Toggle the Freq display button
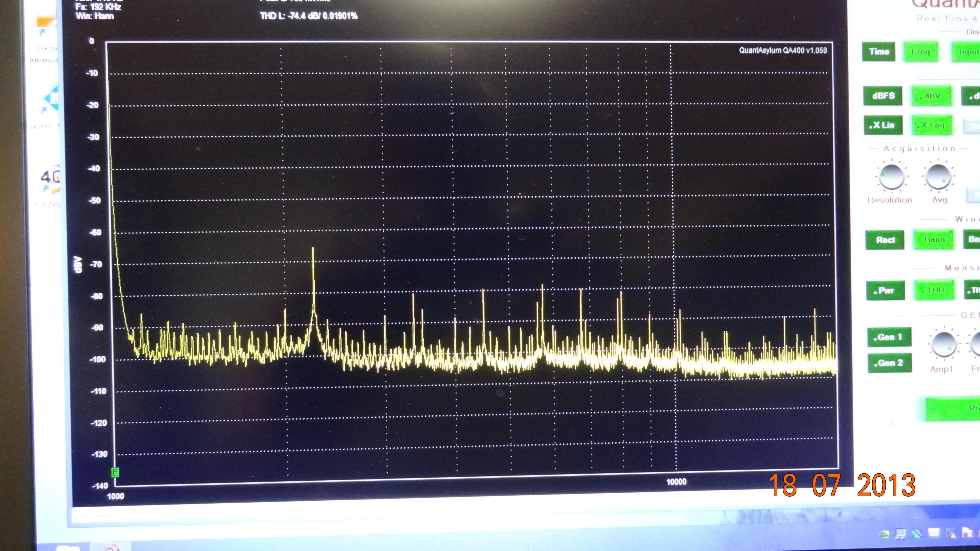The width and height of the screenshot is (980, 551). (921, 52)
